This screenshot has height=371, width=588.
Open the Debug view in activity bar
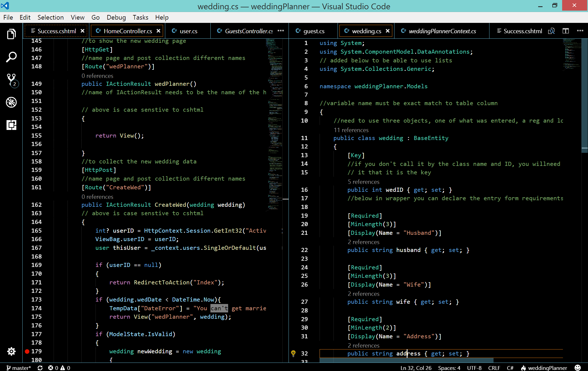pyautogui.click(x=11, y=102)
